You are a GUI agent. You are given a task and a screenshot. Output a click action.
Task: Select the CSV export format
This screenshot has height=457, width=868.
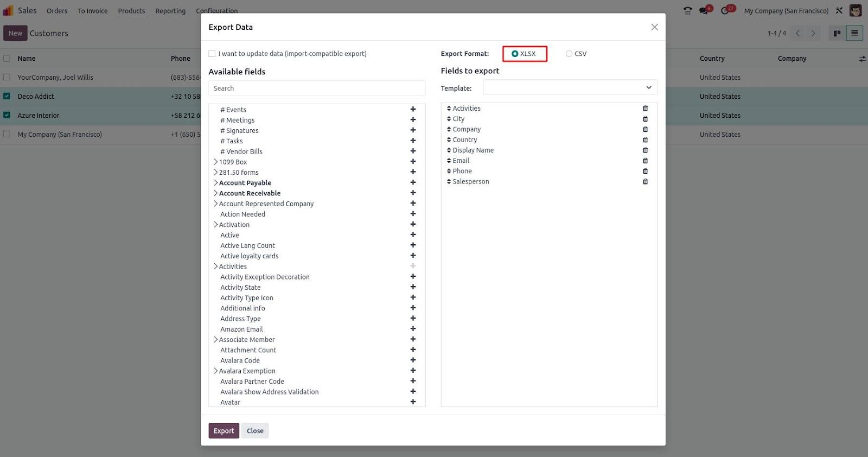click(x=569, y=54)
